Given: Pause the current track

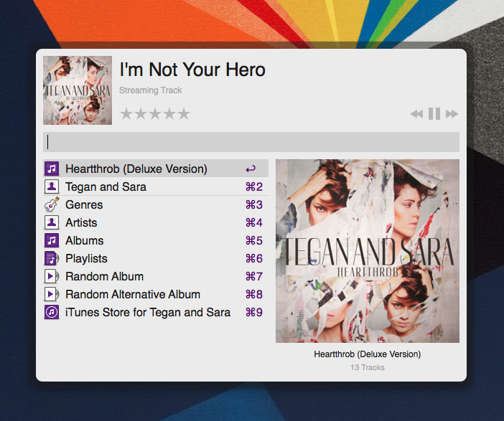Looking at the screenshot, I should coord(434,114).
